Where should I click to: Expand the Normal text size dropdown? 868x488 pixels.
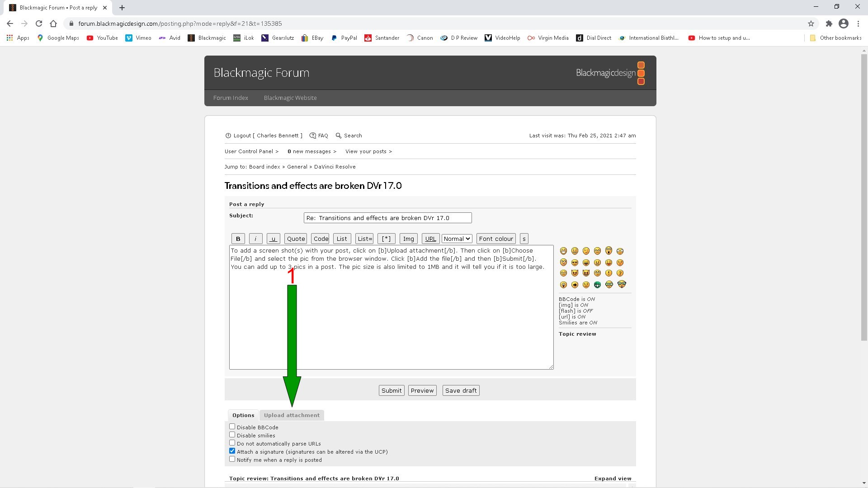456,238
